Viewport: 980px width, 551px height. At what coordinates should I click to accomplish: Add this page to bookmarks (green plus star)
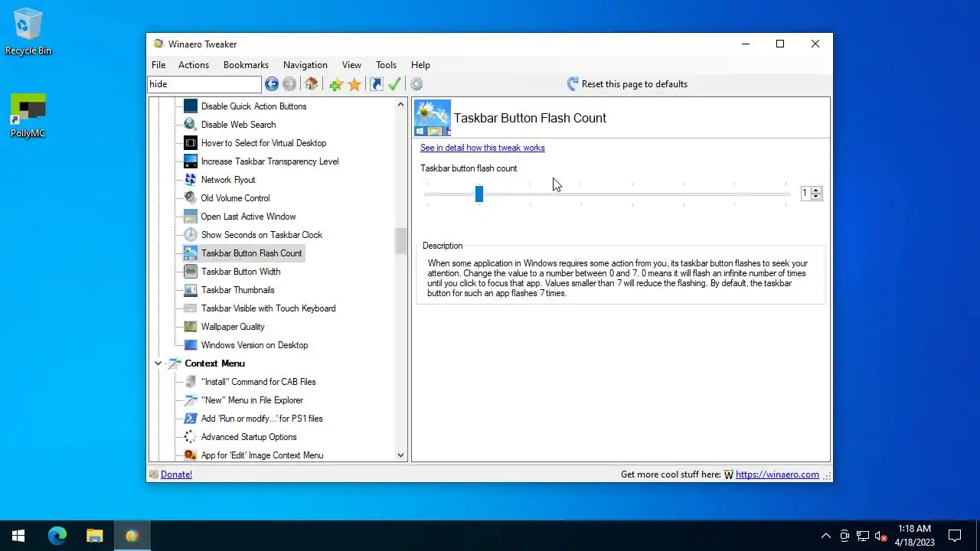[335, 84]
